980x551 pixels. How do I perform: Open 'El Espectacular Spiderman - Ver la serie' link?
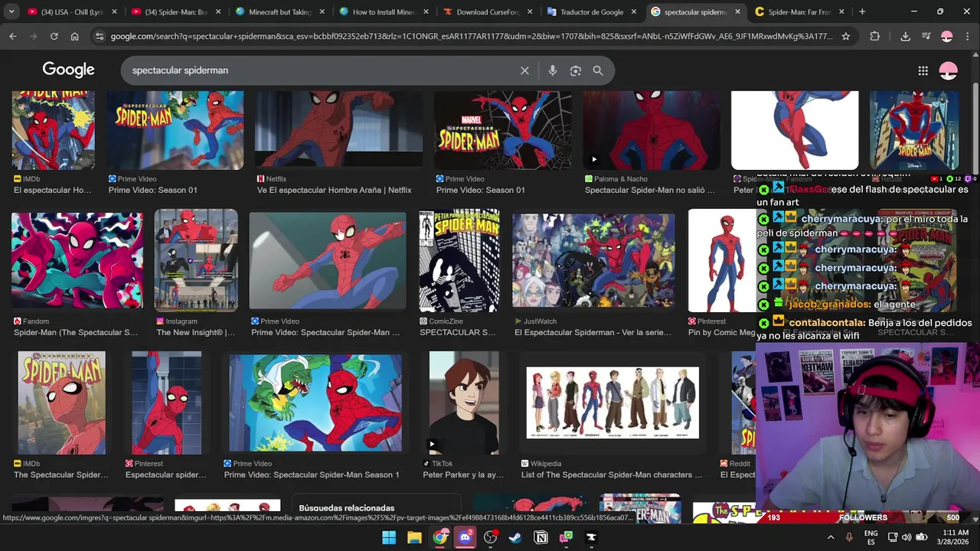coord(593,332)
